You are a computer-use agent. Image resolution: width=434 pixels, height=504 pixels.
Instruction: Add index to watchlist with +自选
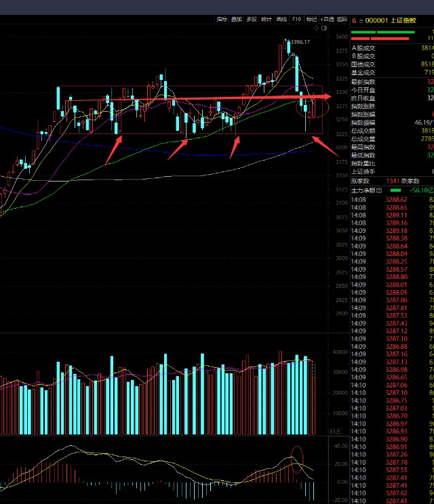coord(327,20)
